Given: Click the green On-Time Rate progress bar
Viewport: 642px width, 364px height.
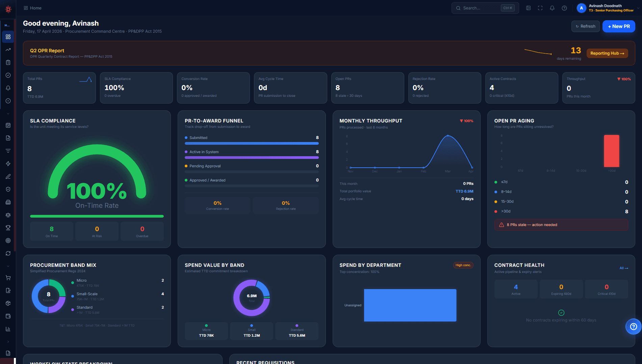Looking at the screenshot, I should click(x=97, y=216).
